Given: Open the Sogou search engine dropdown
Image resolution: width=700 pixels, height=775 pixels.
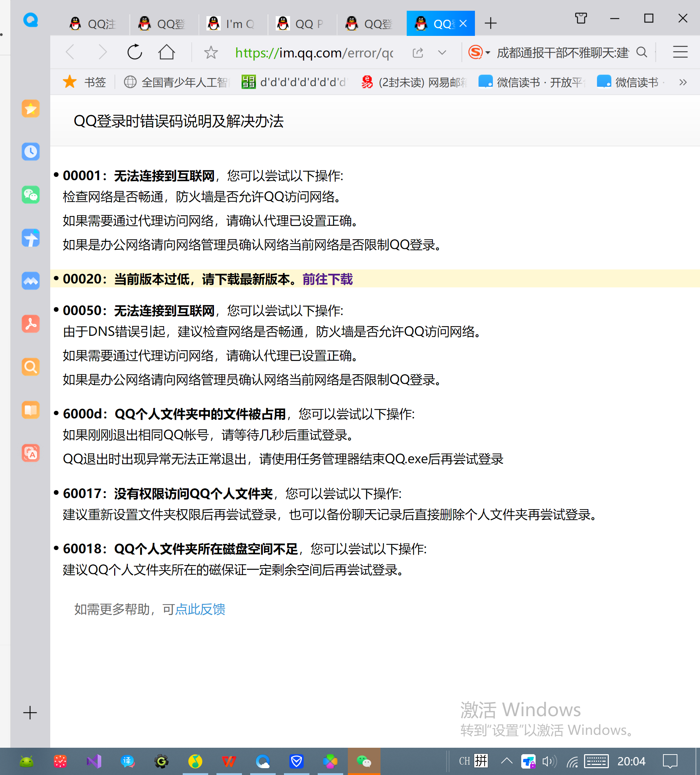Looking at the screenshot, I should coord(479,52).
